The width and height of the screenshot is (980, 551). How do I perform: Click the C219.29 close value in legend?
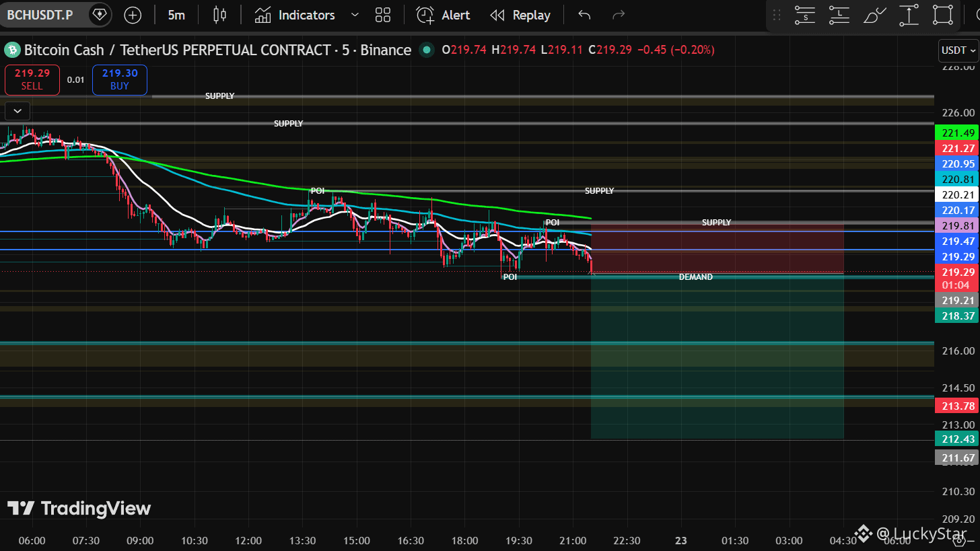tap(610, 50)
